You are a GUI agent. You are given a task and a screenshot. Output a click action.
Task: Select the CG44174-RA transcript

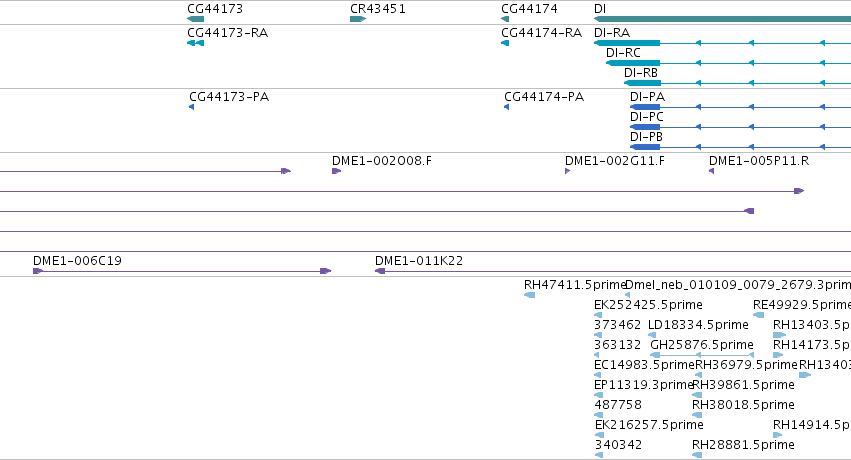click(x=505, y=43)
